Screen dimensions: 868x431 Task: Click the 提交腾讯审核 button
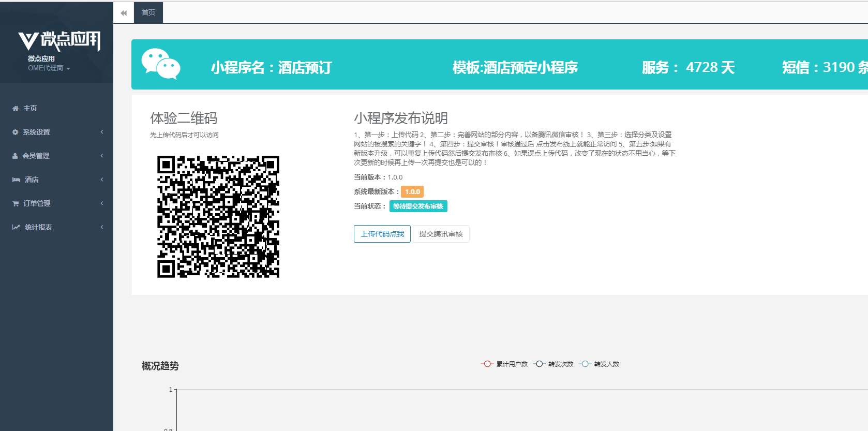441,234
